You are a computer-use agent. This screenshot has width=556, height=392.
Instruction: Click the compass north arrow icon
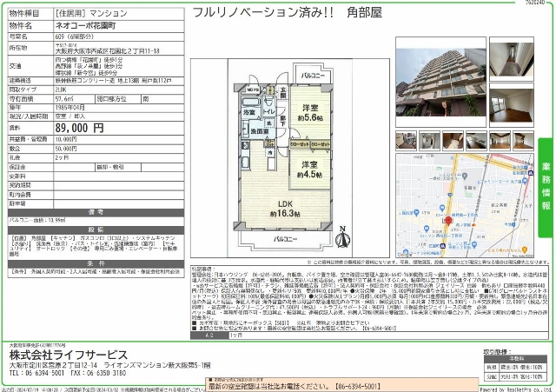pyautogui.click(x=342, y=237)
